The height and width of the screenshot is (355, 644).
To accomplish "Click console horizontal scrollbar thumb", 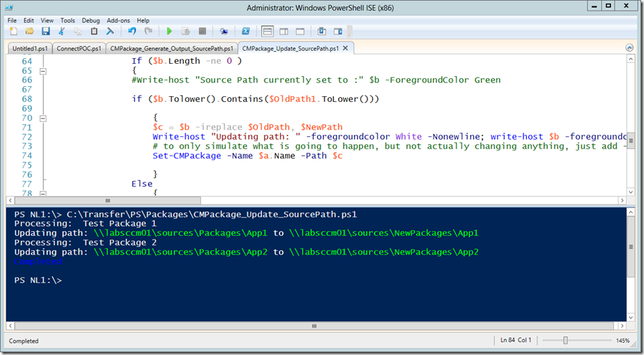I will (314, 326).
